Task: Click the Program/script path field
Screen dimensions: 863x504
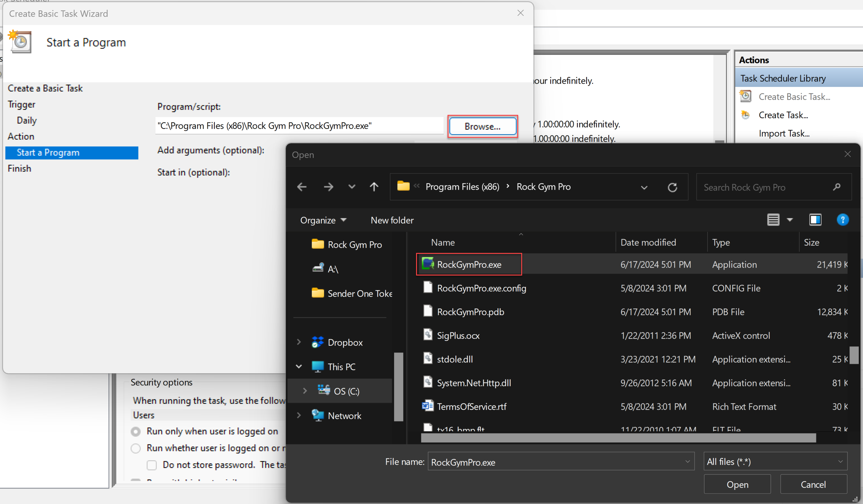Action: [x=299, y=126]
